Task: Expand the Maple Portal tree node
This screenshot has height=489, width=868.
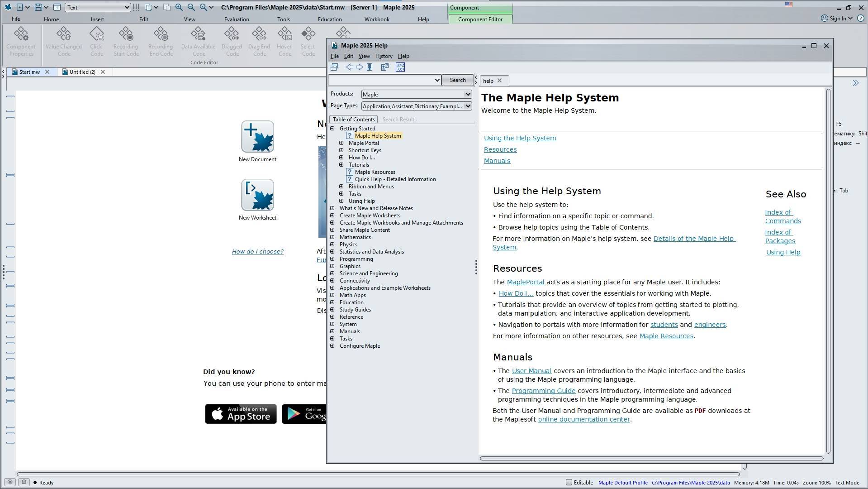Action: [342, 143]
